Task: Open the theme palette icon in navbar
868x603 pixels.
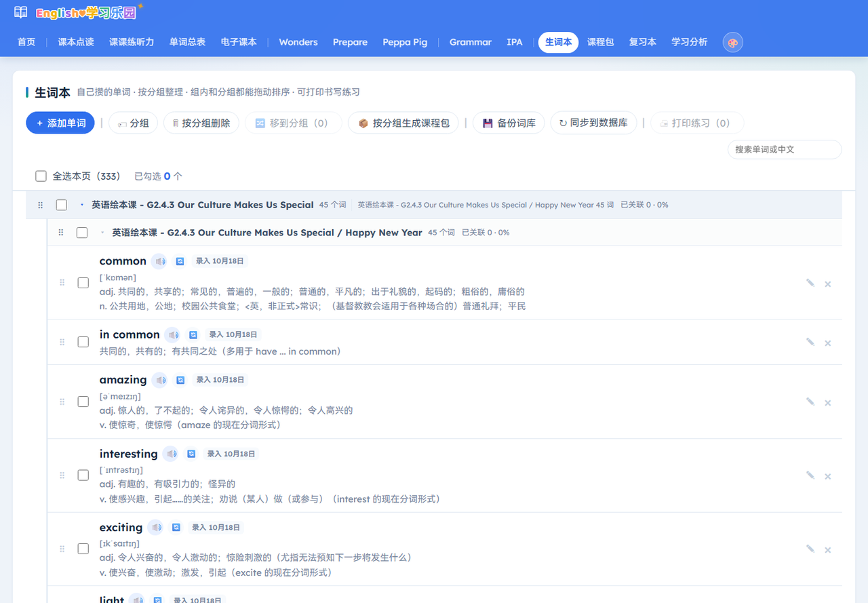Action: (732, 42)
